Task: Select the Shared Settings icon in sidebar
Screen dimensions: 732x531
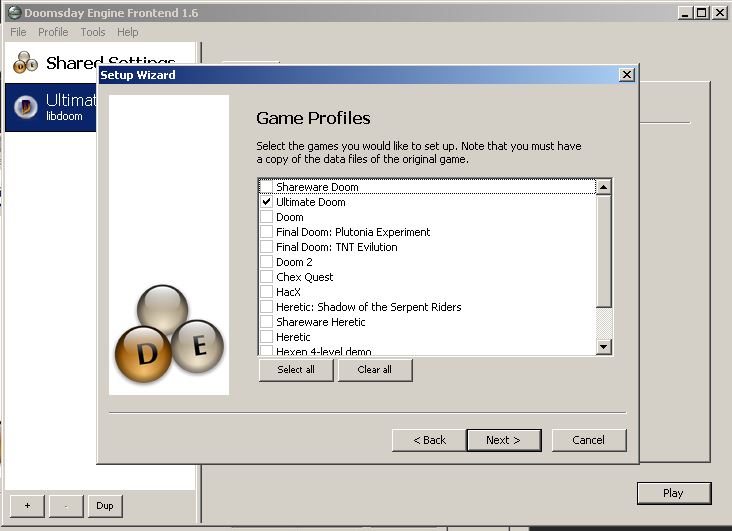Action: coord(25,63)
